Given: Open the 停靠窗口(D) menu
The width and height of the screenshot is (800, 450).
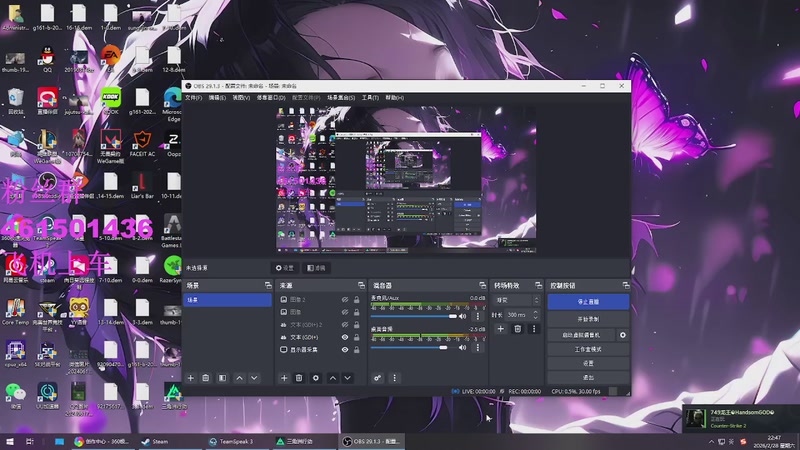Looking at the screenshot, I should point(271,97).
